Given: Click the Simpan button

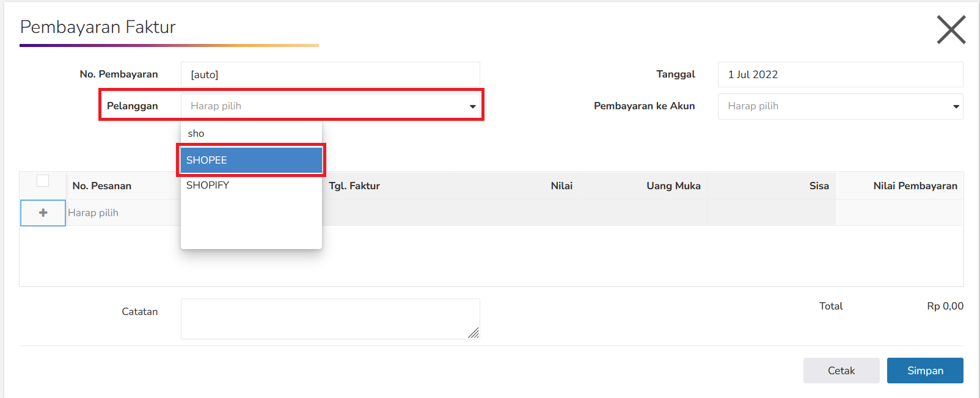Looking at the screenshot, I should coord(925,371).
